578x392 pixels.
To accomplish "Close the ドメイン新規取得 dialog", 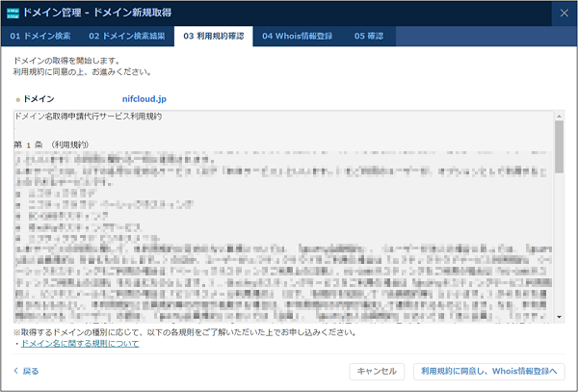I will click(x=564, y=13).
